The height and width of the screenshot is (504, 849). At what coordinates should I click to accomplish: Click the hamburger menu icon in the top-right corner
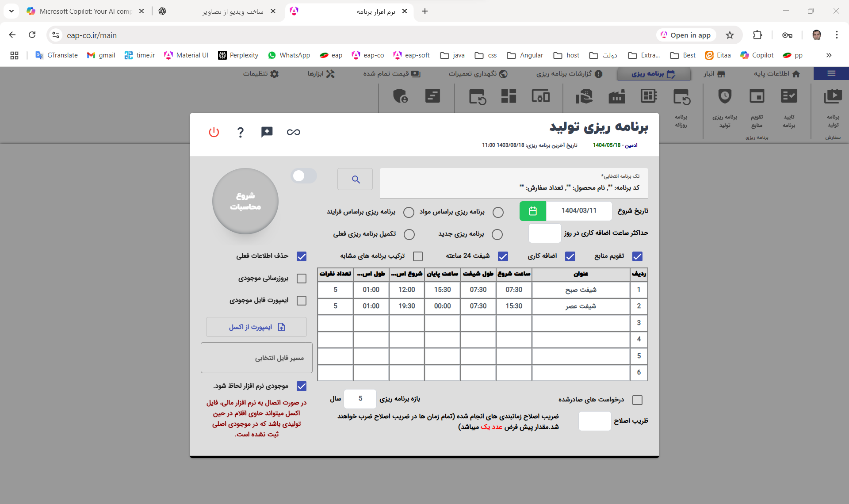click(831, 73)
